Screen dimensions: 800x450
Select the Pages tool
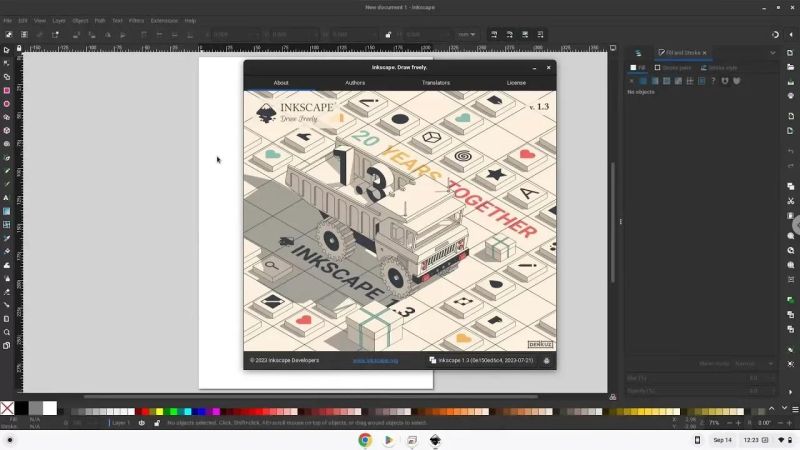[x=7, y=345]
